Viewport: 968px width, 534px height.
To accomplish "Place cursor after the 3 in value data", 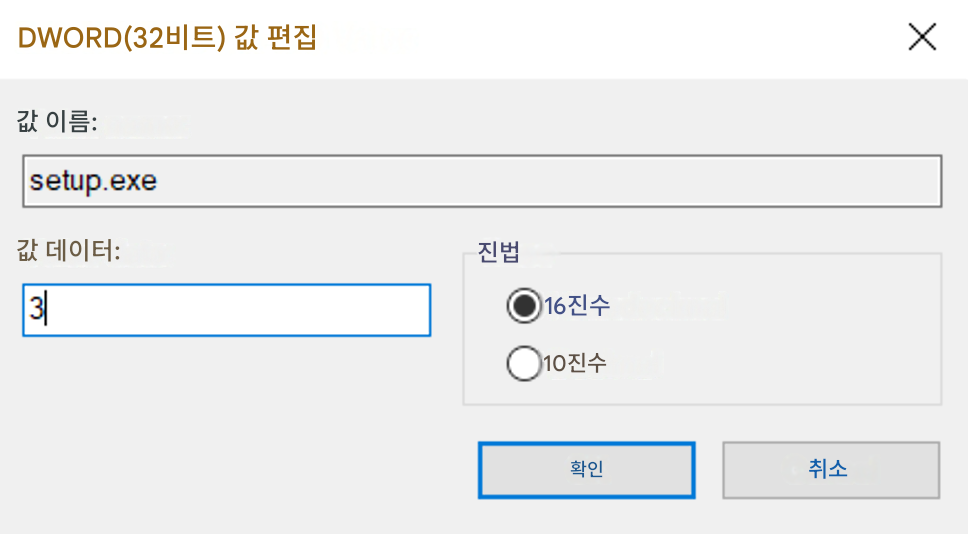I will [46, 309].
